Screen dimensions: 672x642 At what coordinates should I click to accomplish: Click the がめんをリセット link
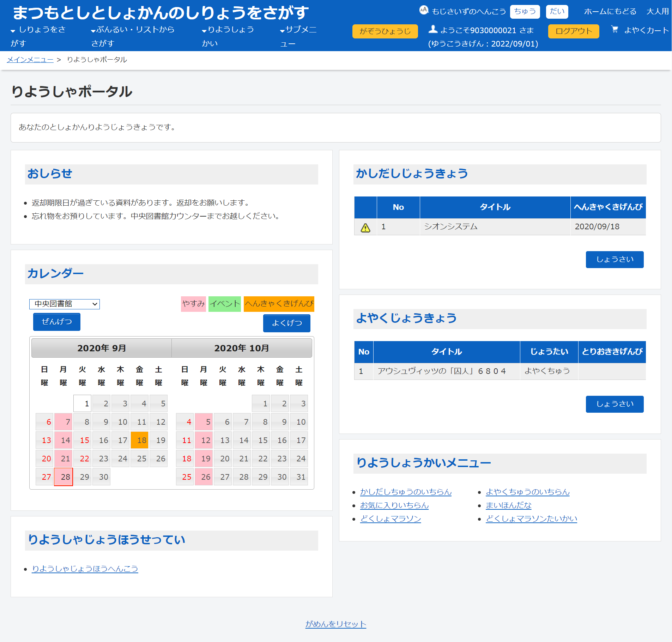[x=336, y=624]
